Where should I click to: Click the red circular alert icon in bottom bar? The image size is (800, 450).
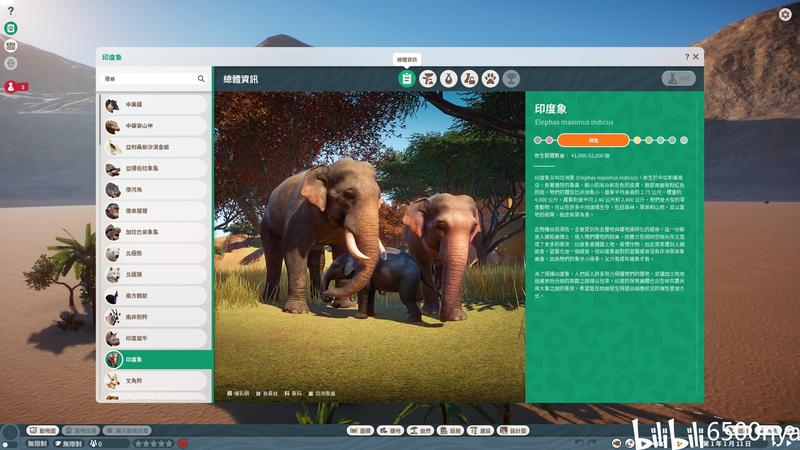pos(183,443)
